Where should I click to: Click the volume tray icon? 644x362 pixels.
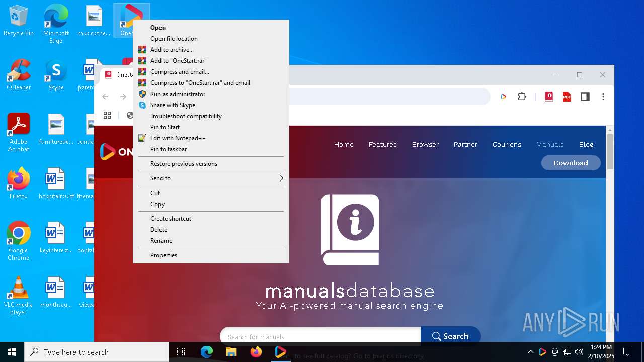579,352
